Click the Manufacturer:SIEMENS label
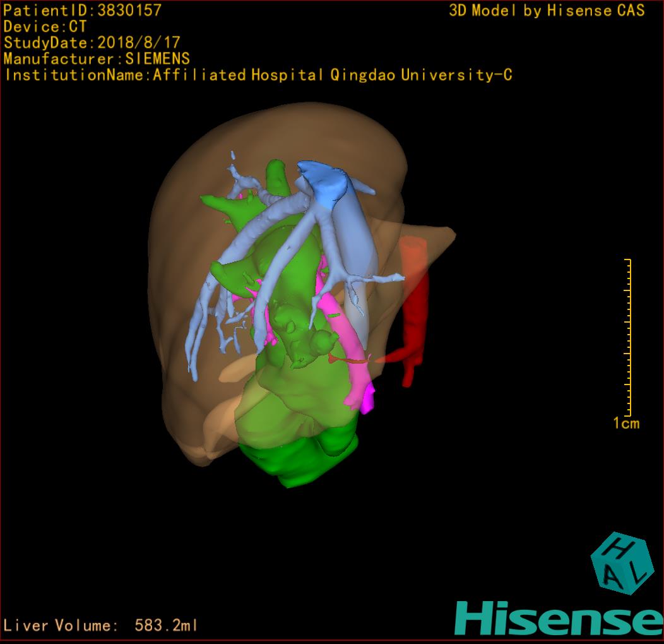 [x=97, y=59]
